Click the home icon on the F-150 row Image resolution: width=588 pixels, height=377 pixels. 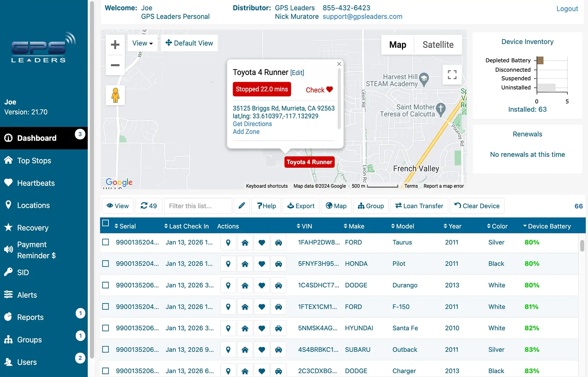[x=245, y=307]
